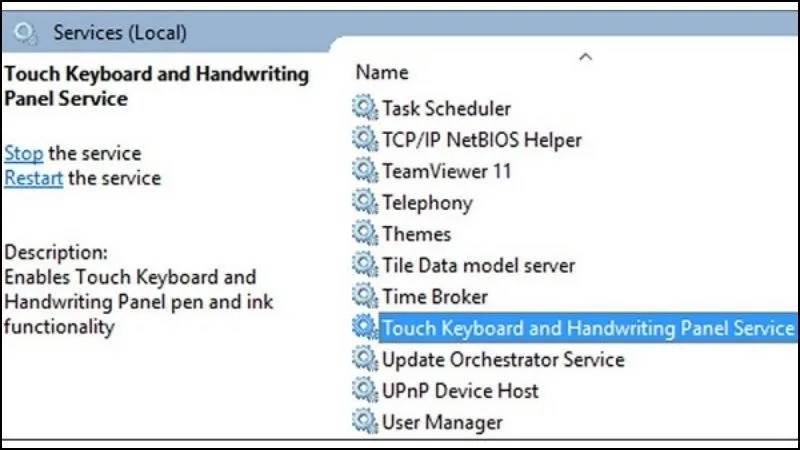Click the Telephony service gear icon
The image size is (800, 450).
[364, 202]
